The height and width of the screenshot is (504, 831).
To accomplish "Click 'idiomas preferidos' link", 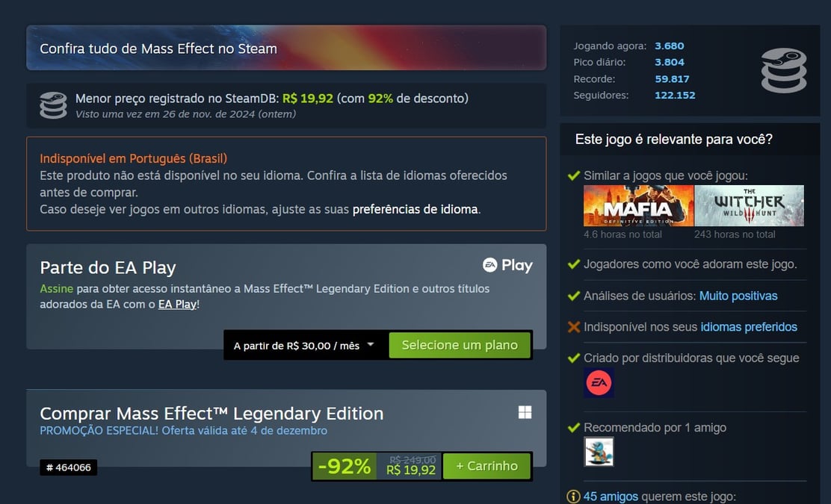I will tap(749, 327).
